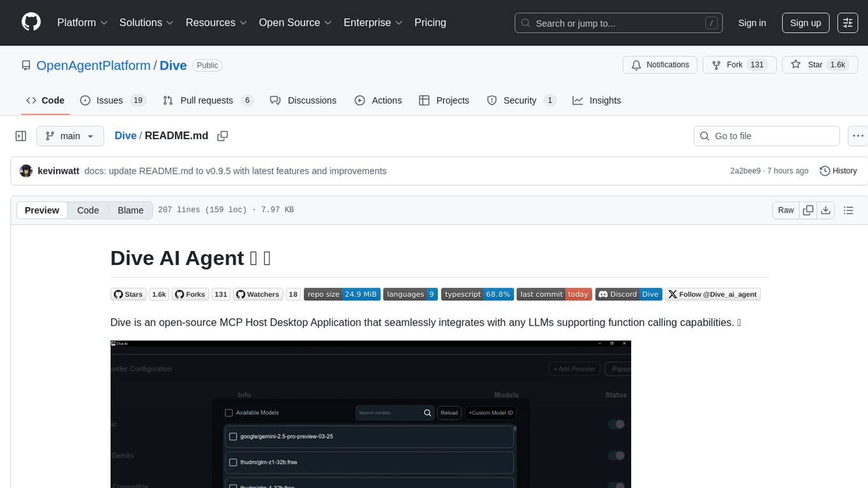The height and width of the screenshot is (488, 868).
Task: Open the Insights tab
Action: point(597,100)
